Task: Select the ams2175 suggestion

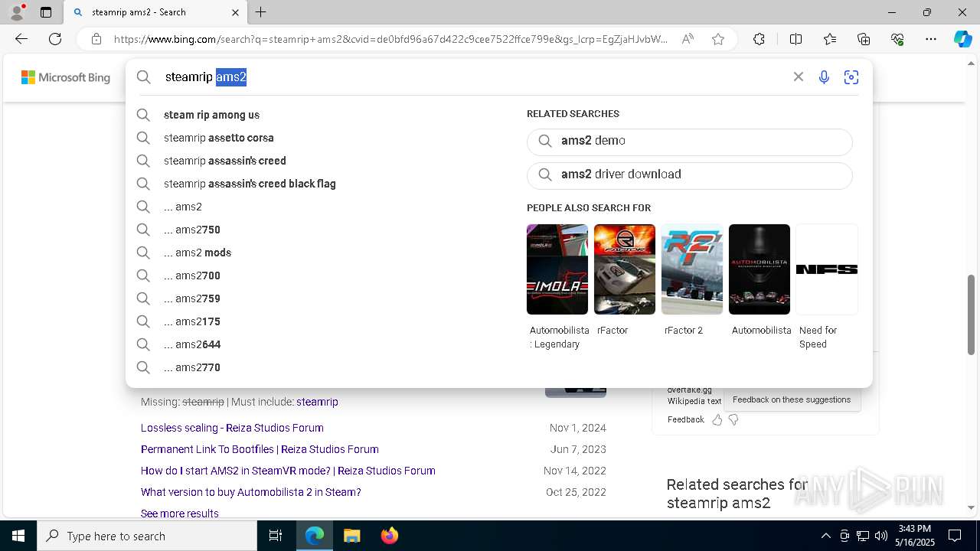Action: [192, 321]
